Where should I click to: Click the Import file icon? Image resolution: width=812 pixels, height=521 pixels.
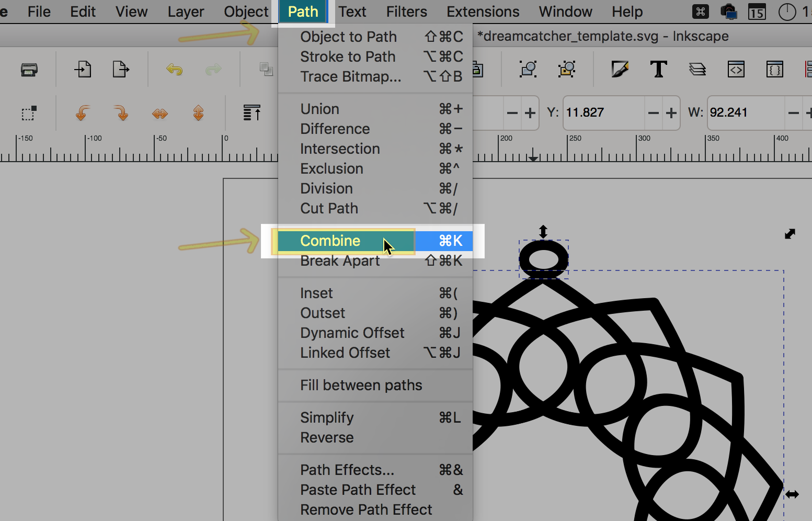(x=83, y=69)
